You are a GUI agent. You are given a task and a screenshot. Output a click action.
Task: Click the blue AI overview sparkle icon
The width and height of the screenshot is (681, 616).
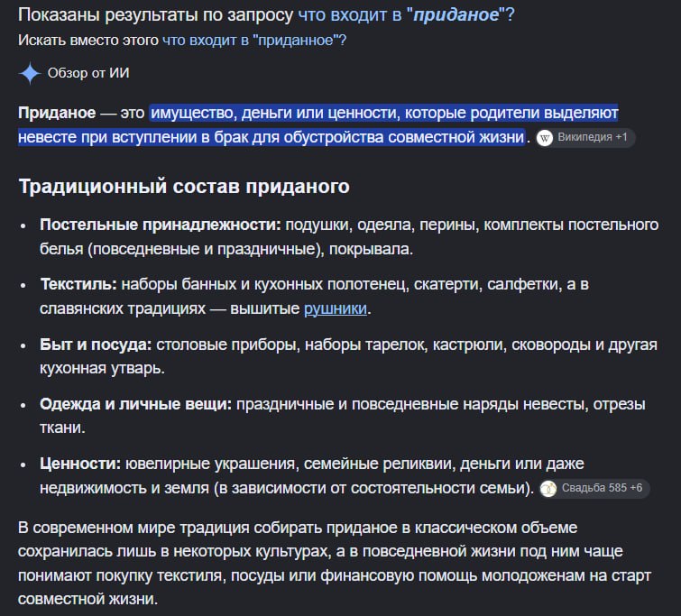tap(30, 73)
